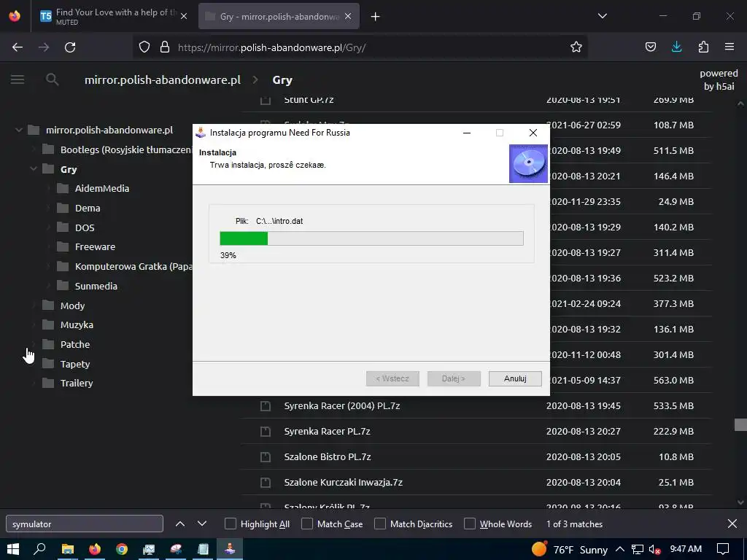Viewport: 747px width, 560px height.
Task: Click the installer taskbar icon
Action: point(230,549)
